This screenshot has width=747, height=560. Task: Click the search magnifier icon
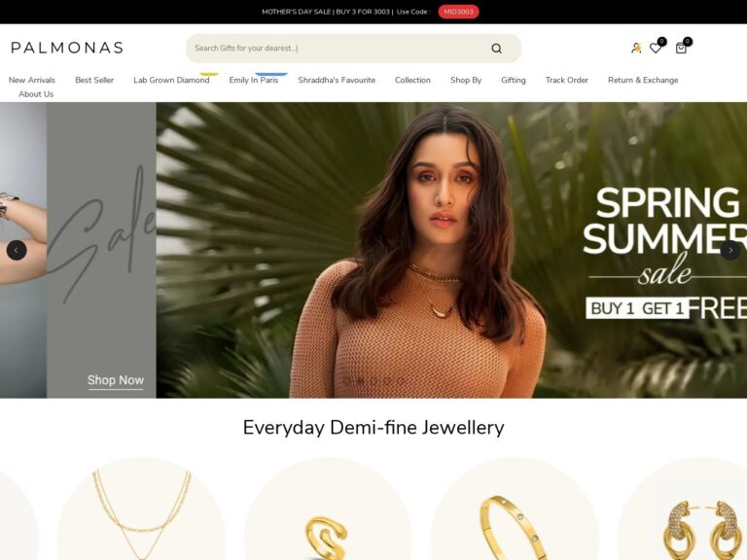(496, 48)
